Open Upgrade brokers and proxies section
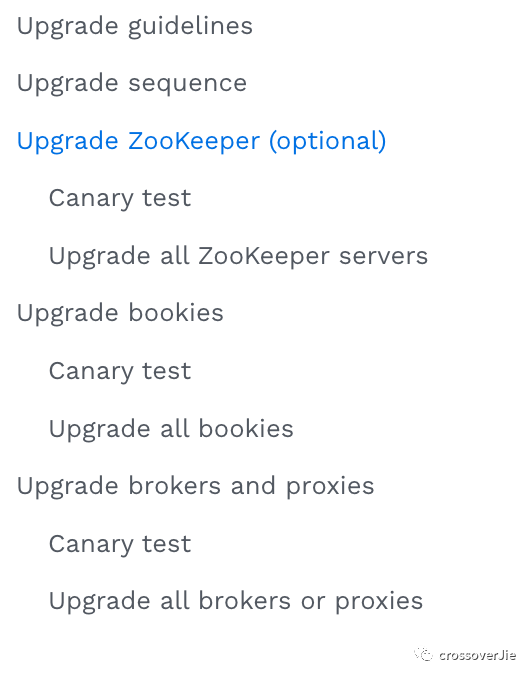The height and width of the screenshot is (676, 532). click(x=195, y=487)
